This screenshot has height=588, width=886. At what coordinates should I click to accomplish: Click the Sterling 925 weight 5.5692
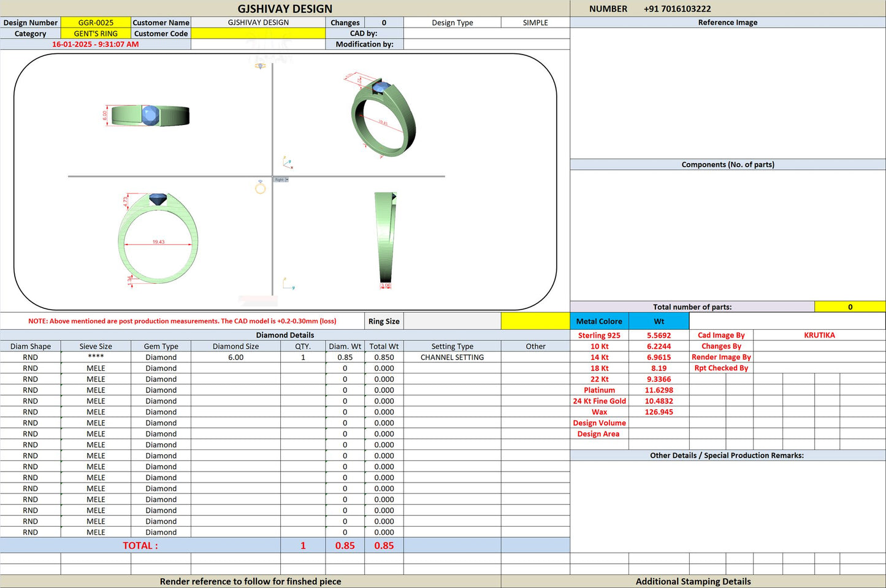tap(659, 335)
